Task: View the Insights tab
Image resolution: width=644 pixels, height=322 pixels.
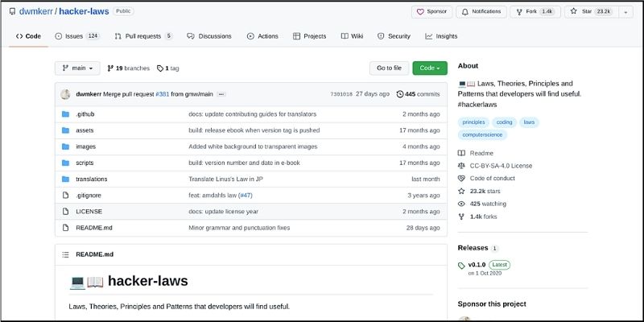Action: pyautogui.click(x=441, y=36)
